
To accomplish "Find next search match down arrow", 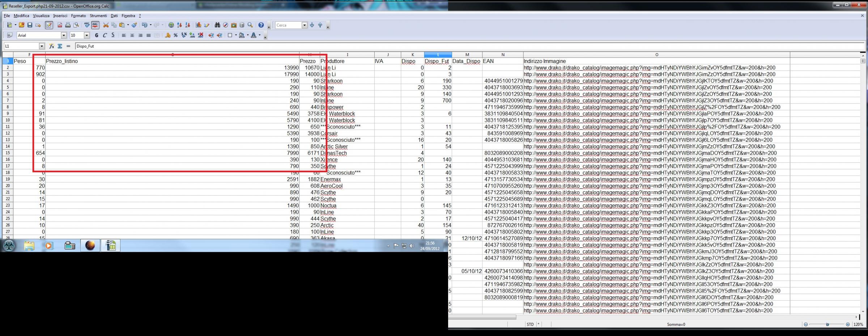I will (312, 25).
